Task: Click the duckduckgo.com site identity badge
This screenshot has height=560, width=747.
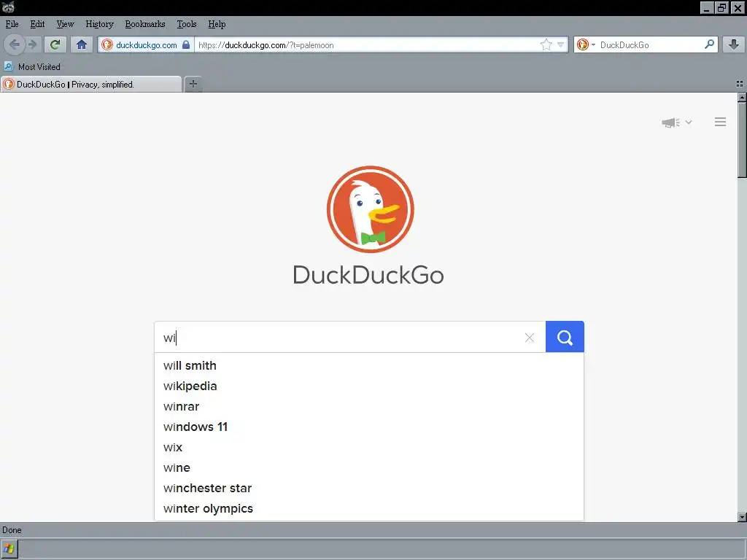Action: pyautogui.click(x=146, y=44)
